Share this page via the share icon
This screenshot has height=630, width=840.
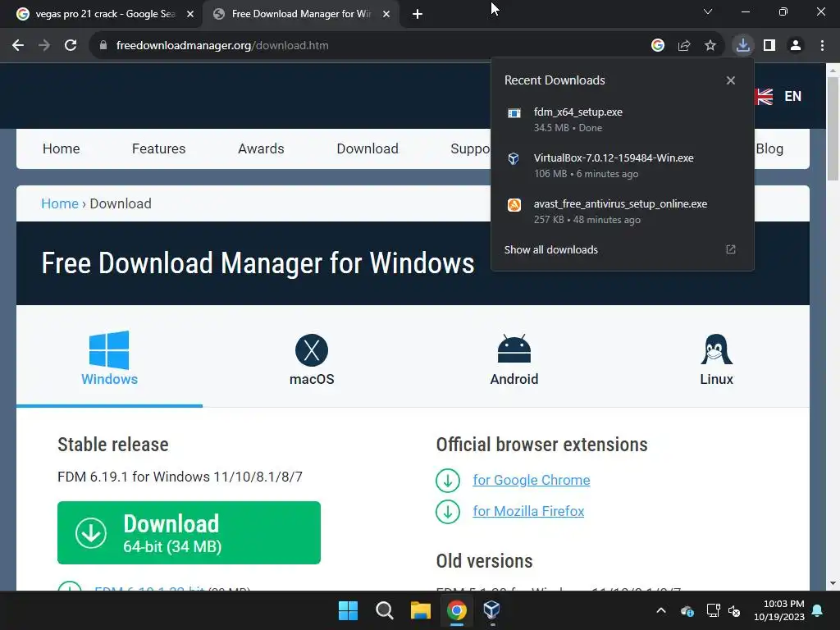pyautogui.click(x=684, y=46)
